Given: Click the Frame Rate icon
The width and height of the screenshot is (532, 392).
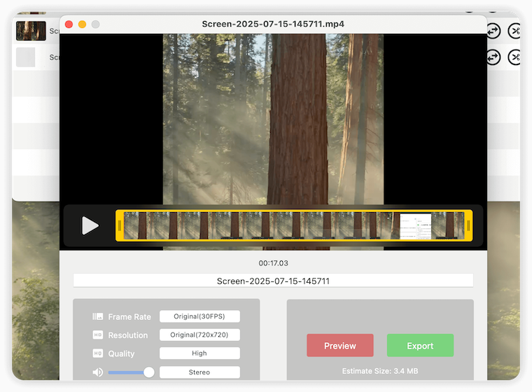Looking at the screenshot, I should click(x=98, y=316).
